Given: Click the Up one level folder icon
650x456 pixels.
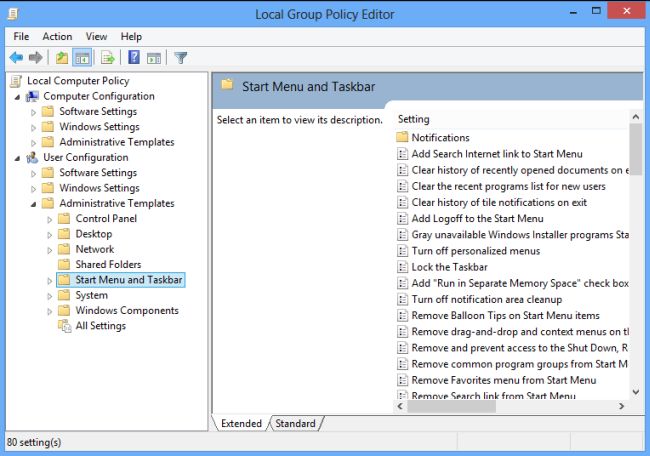Looking at the screenshot, I should [x=62, y=57].
